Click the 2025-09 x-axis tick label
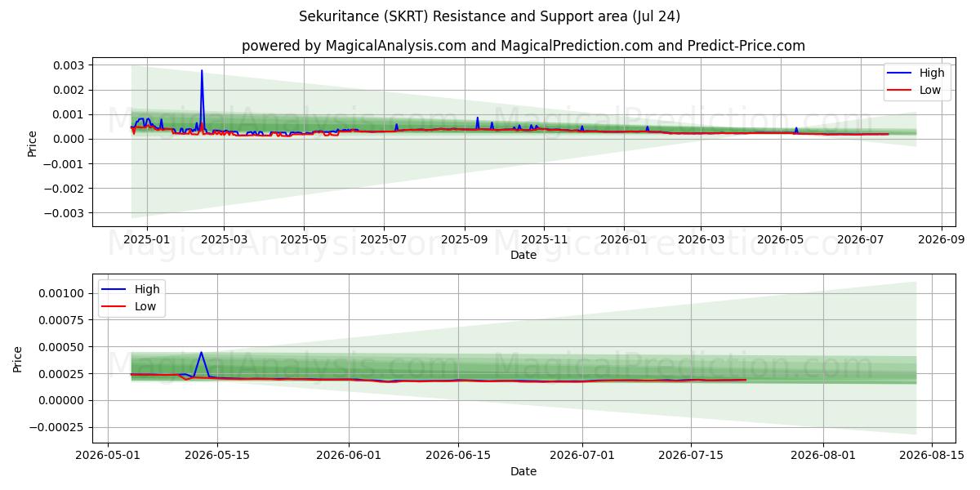Image resolution: width=980 pixels, height=490 pixels. [x=465, y=239]
